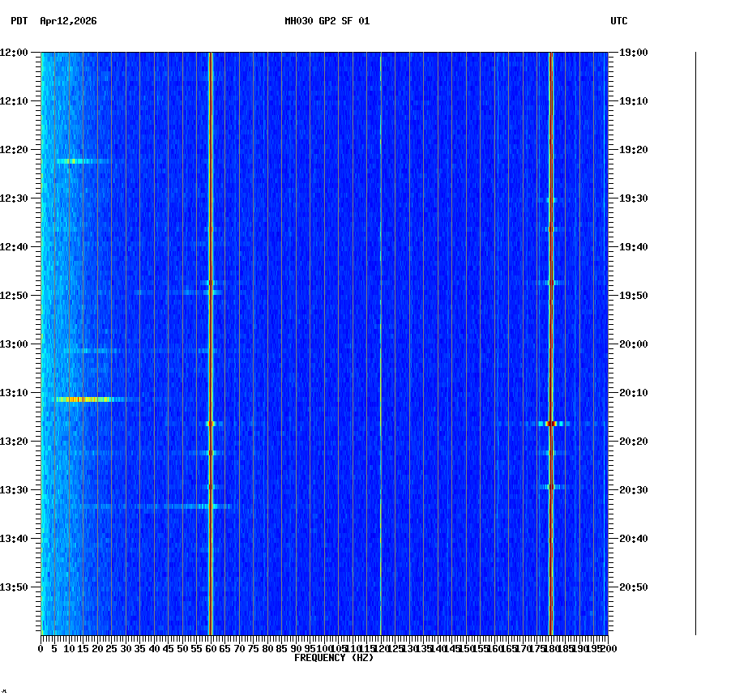Click the orange event streak near 13:11
The width and height of the screenshot is (731, 700).
[x=77, y=399]
